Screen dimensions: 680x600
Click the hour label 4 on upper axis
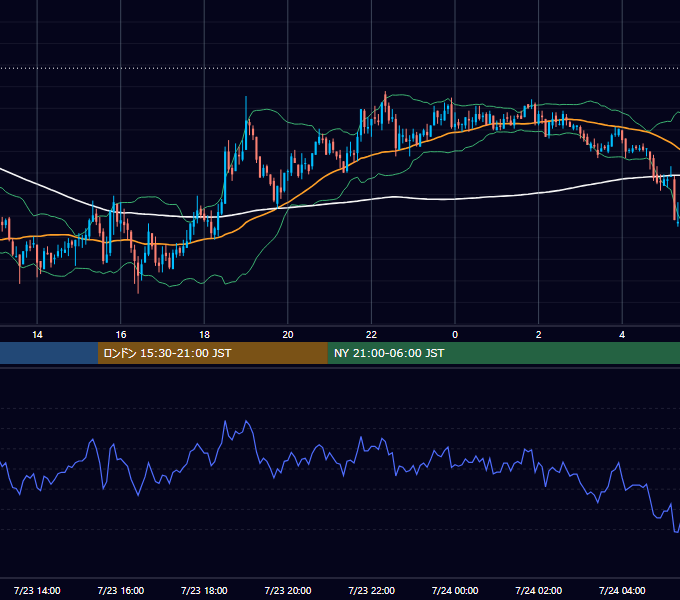[x=622, y=335]
